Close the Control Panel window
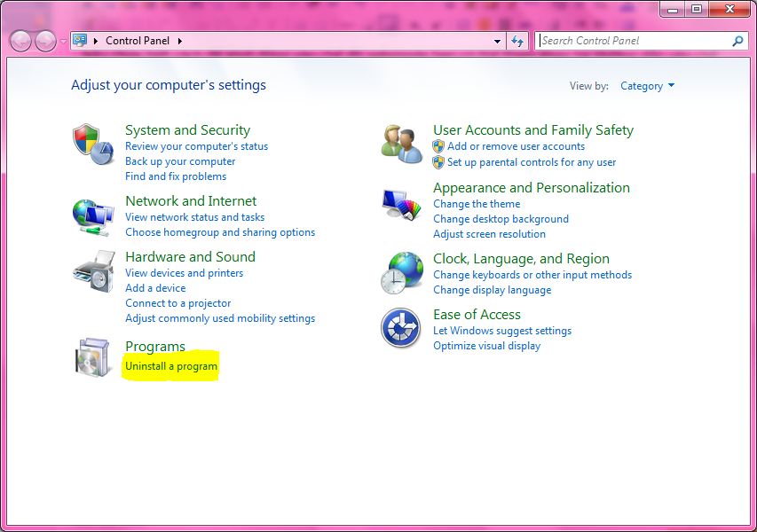This screenshot has width=757, height=532. coord(729,9)
